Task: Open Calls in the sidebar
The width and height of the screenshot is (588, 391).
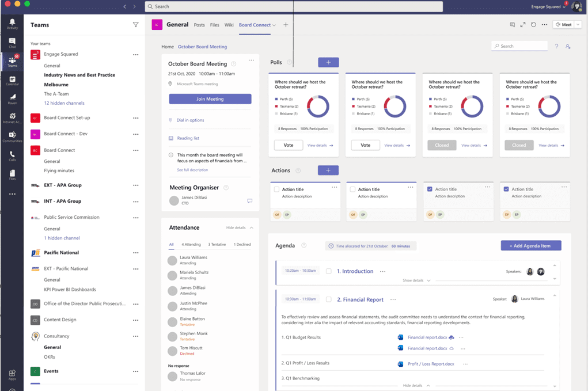Action: click(x=12, y=155)
